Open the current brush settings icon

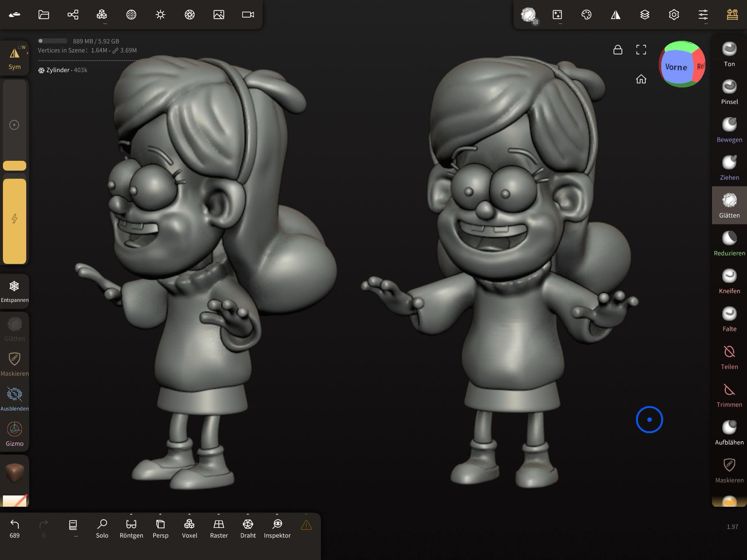(x=529, y=15)
